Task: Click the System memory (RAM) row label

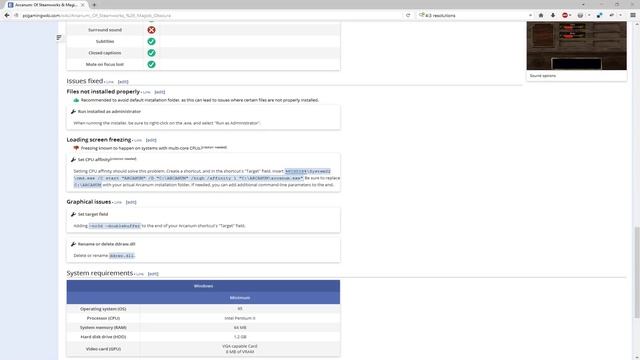Action: (103, 327)
